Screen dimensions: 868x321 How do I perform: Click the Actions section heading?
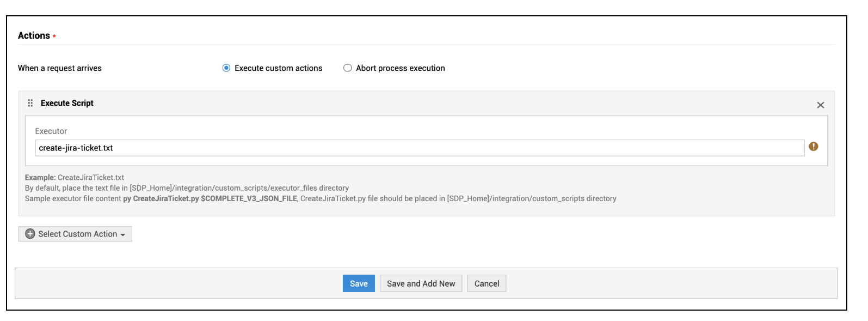[x=34, y=35]
